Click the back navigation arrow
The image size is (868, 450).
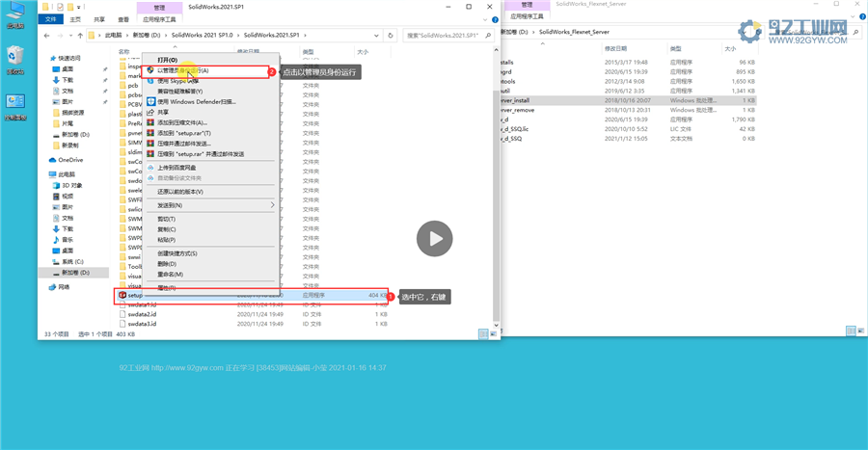pos(46,36)
